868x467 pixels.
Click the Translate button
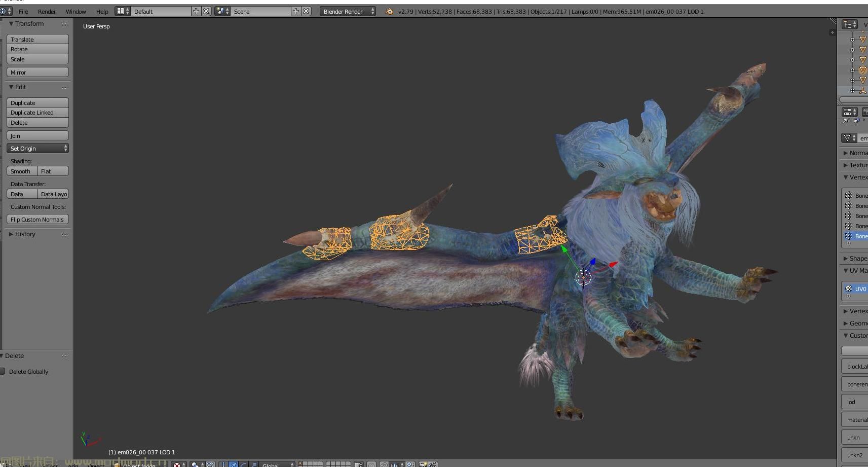(37, 39)
